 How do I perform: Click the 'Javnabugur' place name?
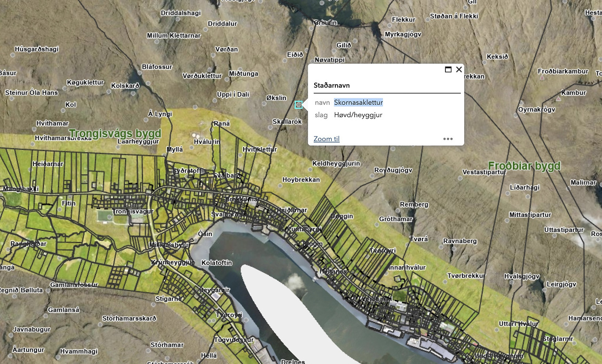click(32, 330)
